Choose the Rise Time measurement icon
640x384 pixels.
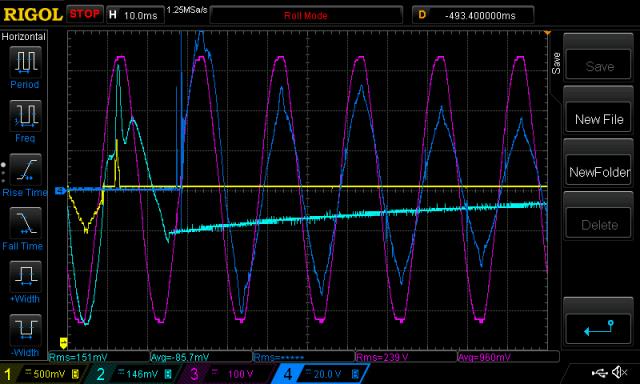coord(25,169)
